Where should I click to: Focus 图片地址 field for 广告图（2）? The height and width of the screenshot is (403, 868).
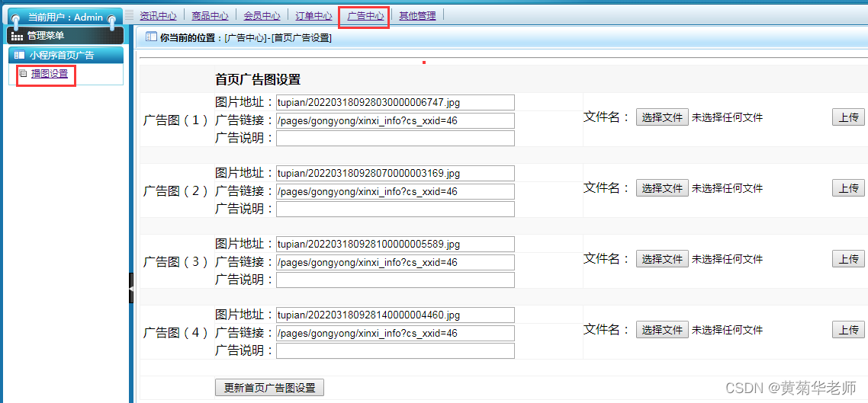395,173
